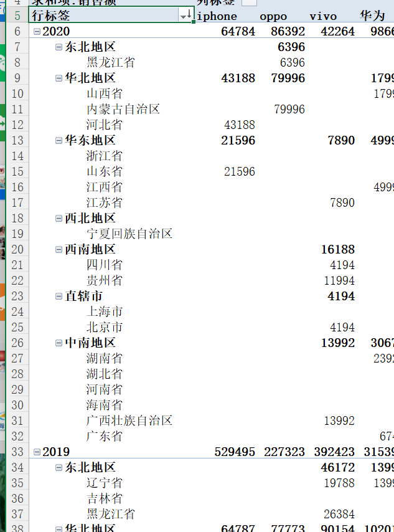394x532 pixels.
Task: Select the vivo column label cell
Action: pyautogui.click(x=323, y=16)
